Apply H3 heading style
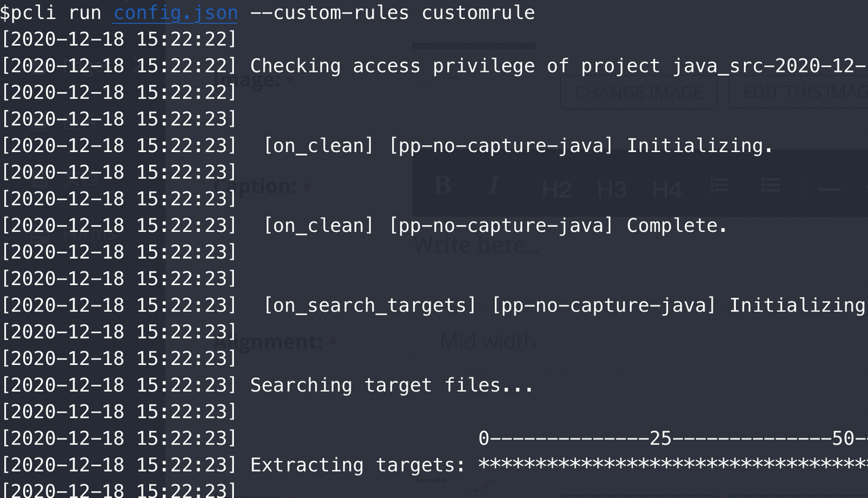This screenshot has width=868, height=498. [611, 189]
